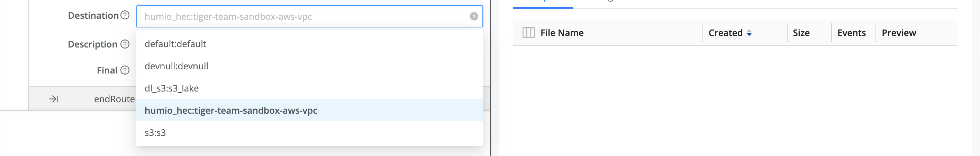
Task: Click the arrow icon left of endRoute
Action: coord(54,99)
